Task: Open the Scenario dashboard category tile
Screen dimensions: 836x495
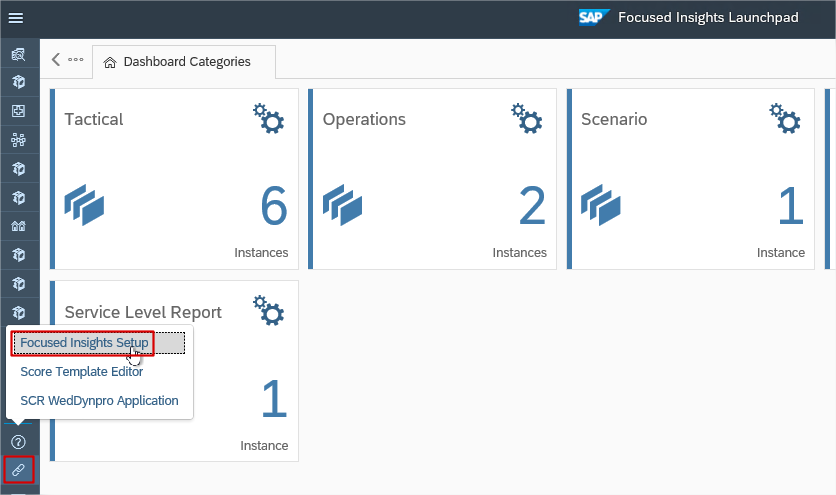Action: coord(690,180)
